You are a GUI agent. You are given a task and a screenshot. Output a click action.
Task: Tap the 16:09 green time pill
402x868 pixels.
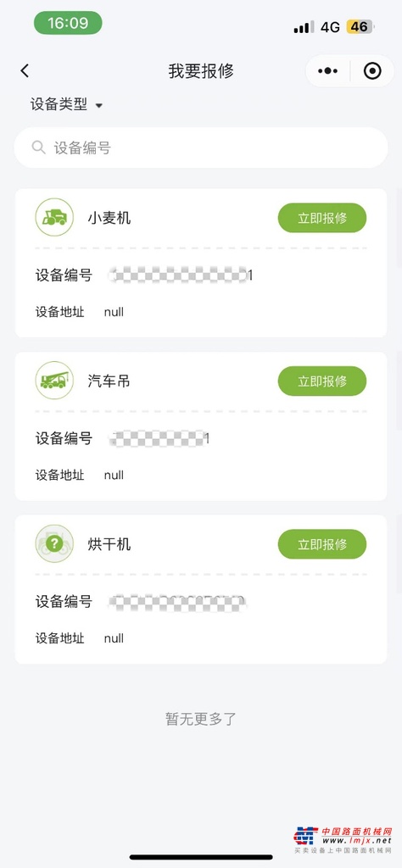pos(68,23)
